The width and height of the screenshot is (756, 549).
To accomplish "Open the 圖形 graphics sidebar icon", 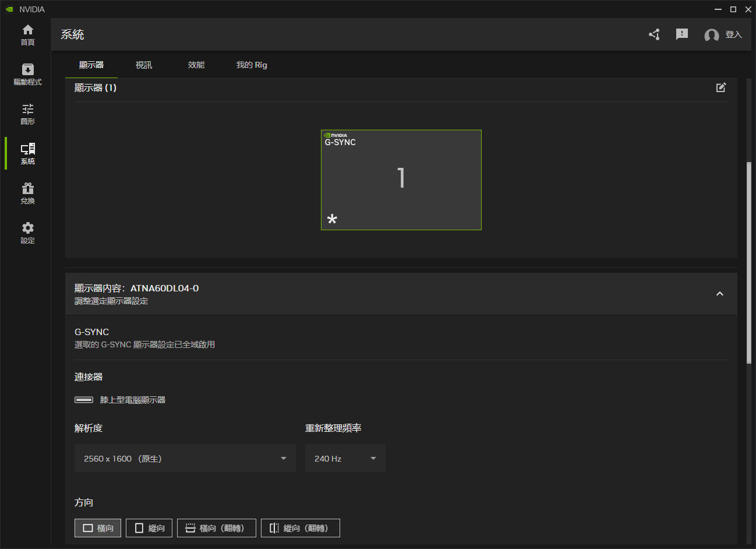I will (27, 114).
